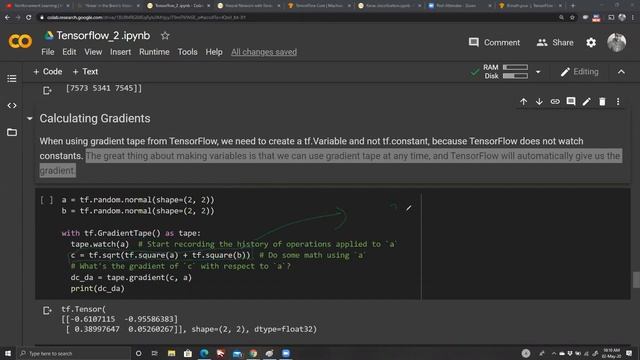Screen dimensions: 640x360
Task: Open the notification center on taskbar
Action: (x=629, y=353)
